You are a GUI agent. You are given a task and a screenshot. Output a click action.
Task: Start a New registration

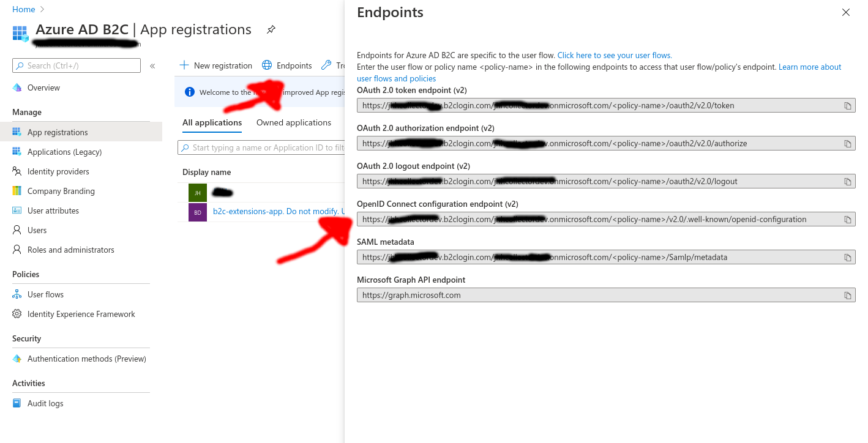click(215, 65)
